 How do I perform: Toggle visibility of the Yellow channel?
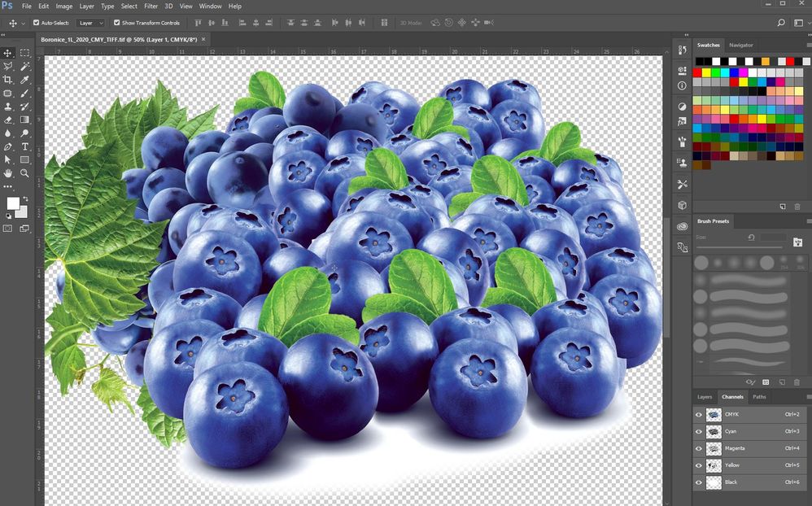tap(699, 465)
